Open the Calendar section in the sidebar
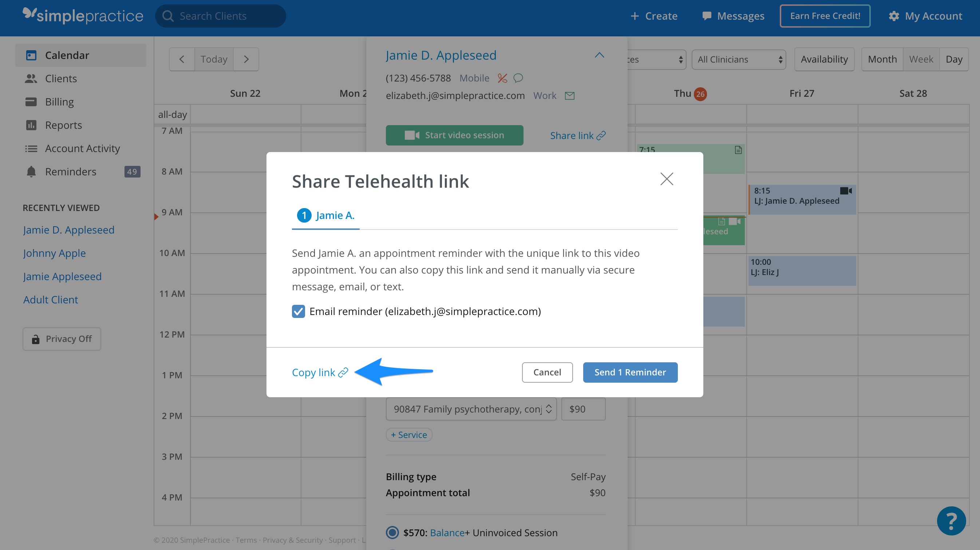Image resolution: width=980 pixels, height=550 pixels. coord(32,55)
